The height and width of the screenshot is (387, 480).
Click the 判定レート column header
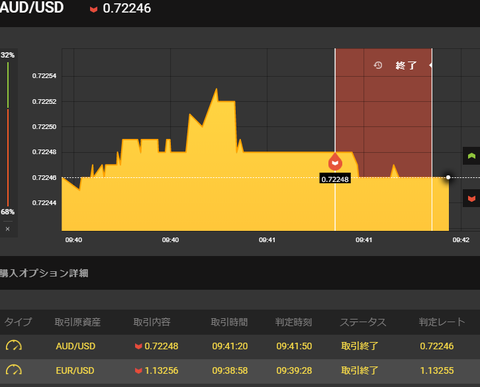click(x=442, y=322)
